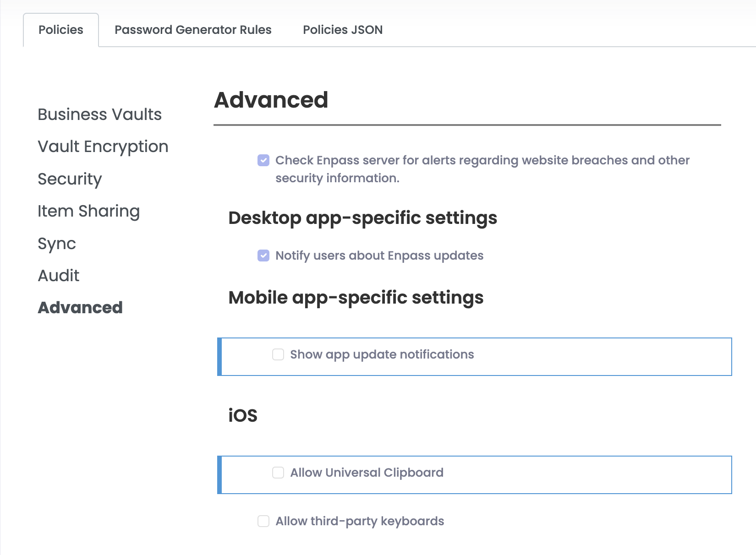Image resolution: width=756 pixels, height=555 pixels.
Task: Open the Audit section
Action: pyautogui.click(x=59, y=275)
